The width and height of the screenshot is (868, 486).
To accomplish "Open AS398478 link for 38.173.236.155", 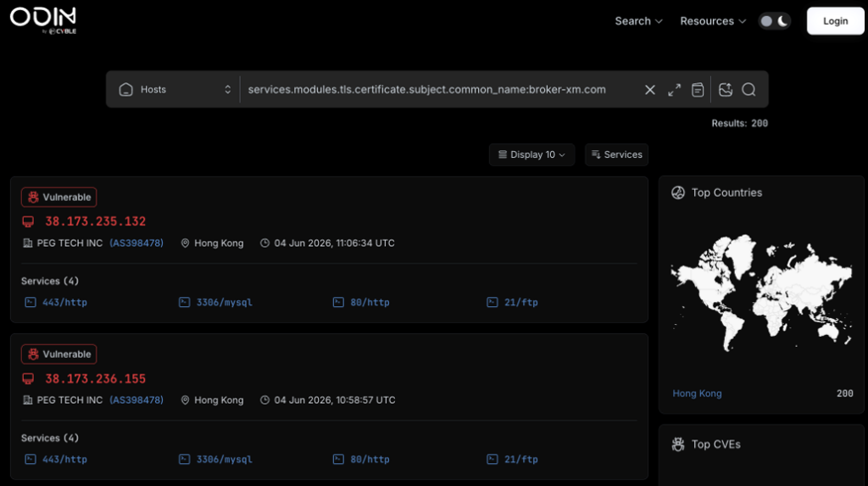I will (x=136, y=400).
